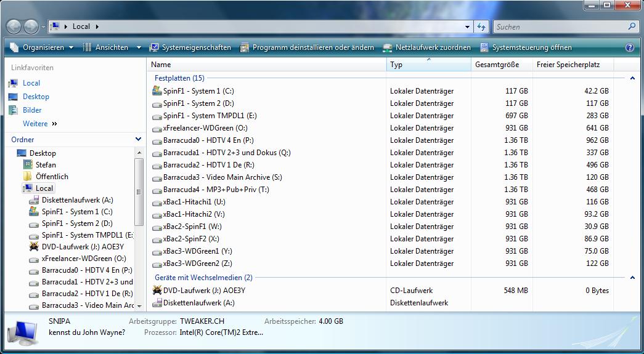
Task: Open the Bilder favorite link
Action: pos(32,110)
